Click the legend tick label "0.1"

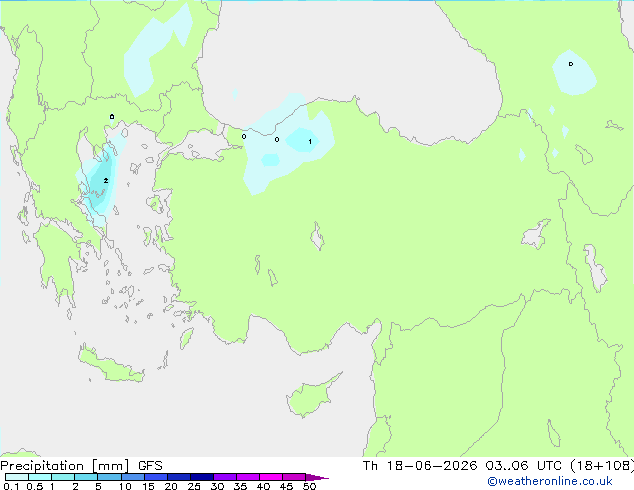click(11, 486)
